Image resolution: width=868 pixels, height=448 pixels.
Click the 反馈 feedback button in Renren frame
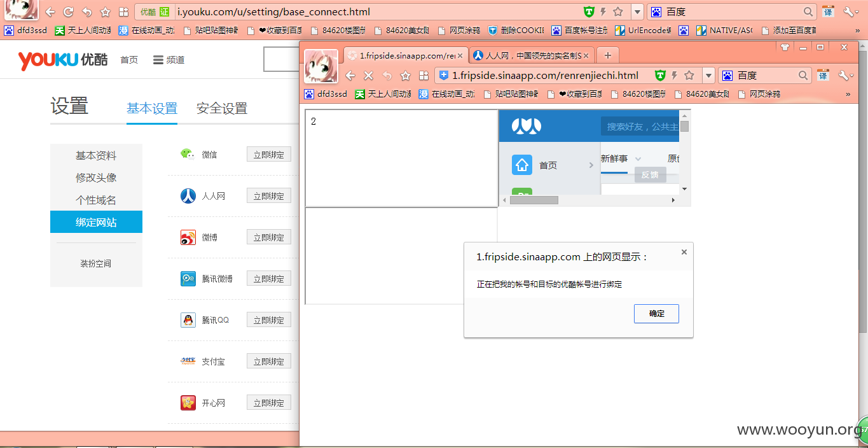point(650,174)
